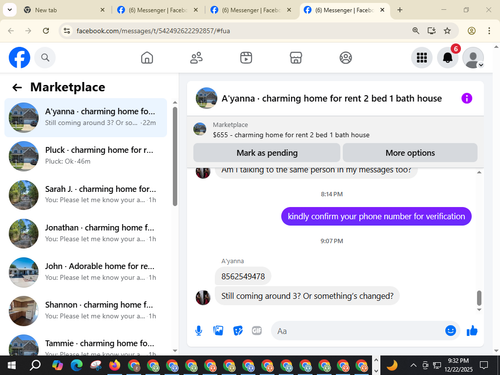500x375 pixels.
Task: View site information icon
Action: 67,31
